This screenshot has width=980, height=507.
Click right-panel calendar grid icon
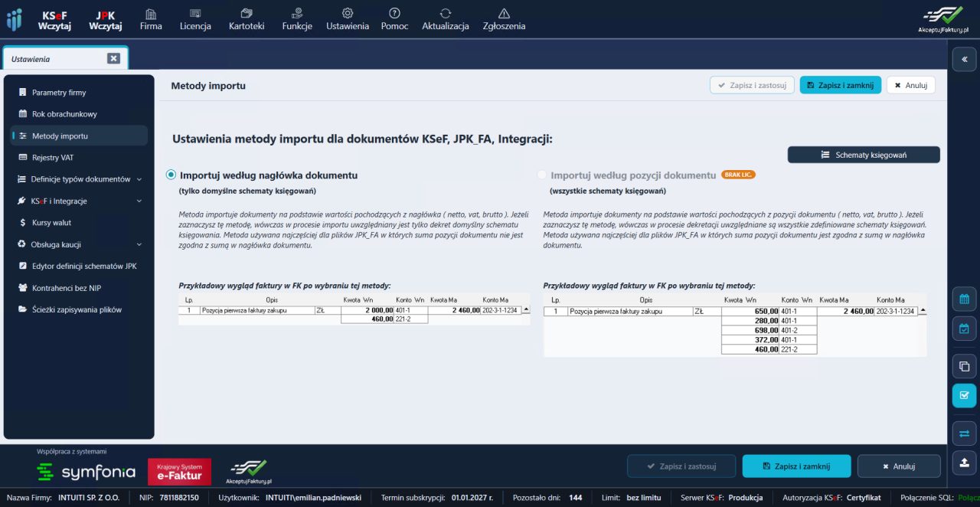964,299
